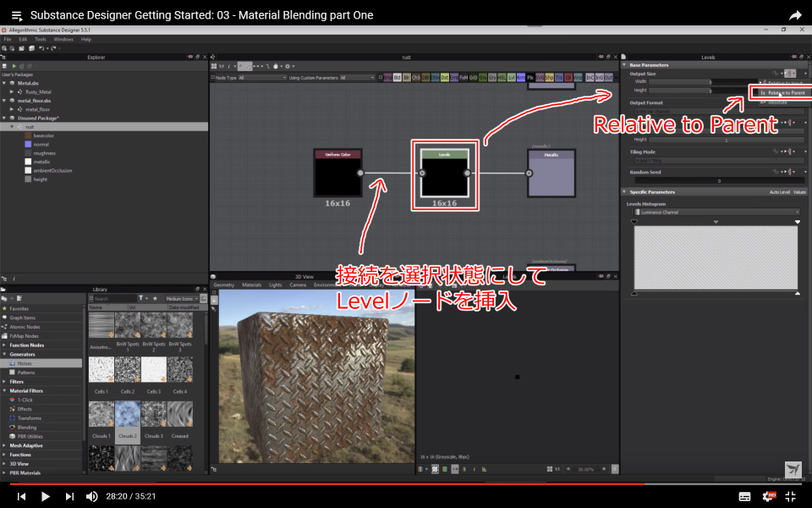The image size is (812, 508).
Task: Select the roughness output in Explorer
Action: coord(44,153)
